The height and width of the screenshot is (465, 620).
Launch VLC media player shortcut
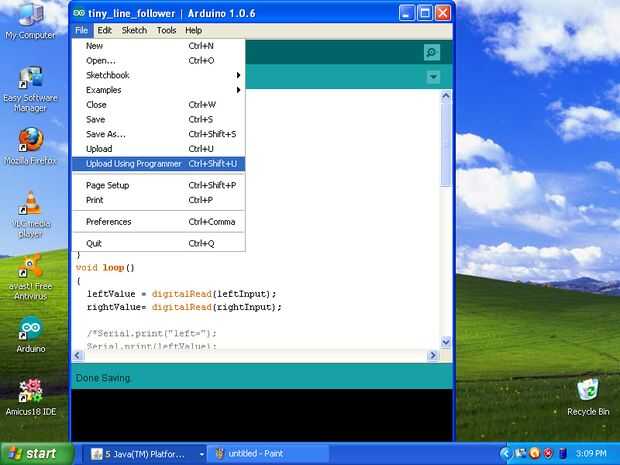click(32, 215)
